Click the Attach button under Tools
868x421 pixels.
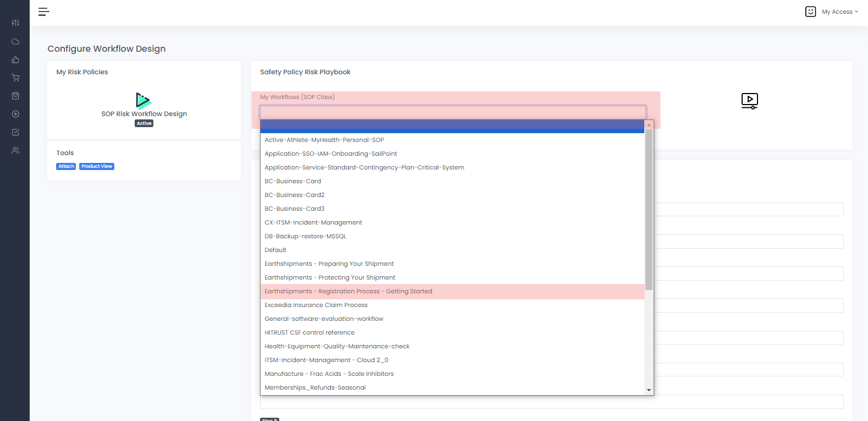click(66, 166)
